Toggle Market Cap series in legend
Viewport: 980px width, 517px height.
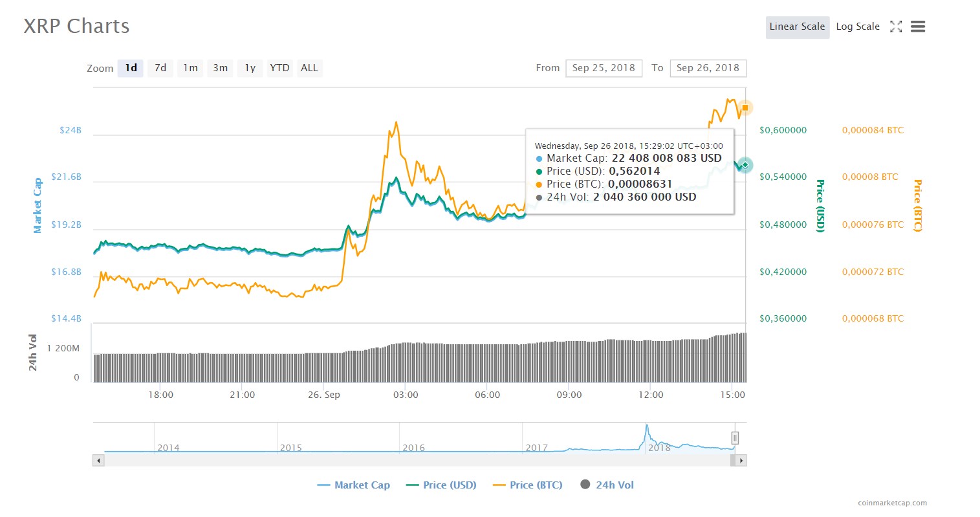pos(354,485)
